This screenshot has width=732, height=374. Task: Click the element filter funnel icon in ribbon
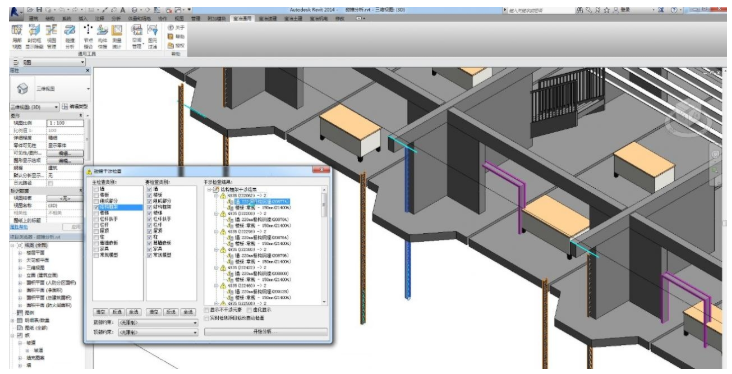pyautogui.click(x=152, y=36)
